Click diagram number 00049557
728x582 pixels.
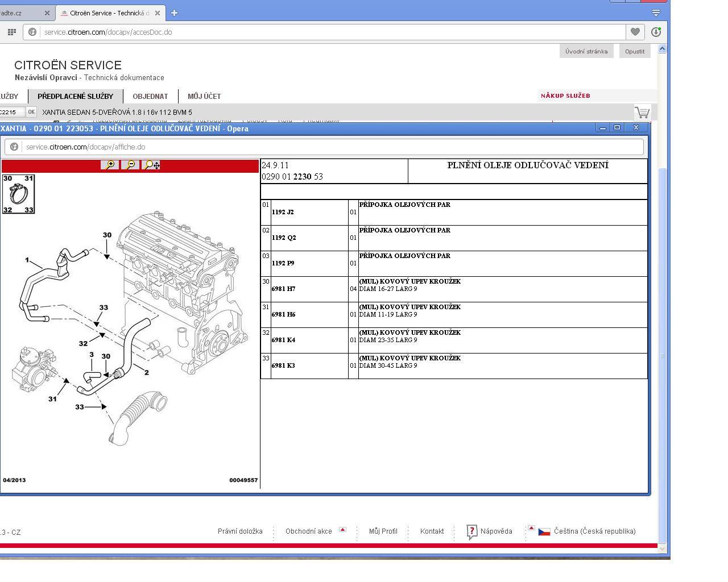pyautogui.click(x=243, y=480)
